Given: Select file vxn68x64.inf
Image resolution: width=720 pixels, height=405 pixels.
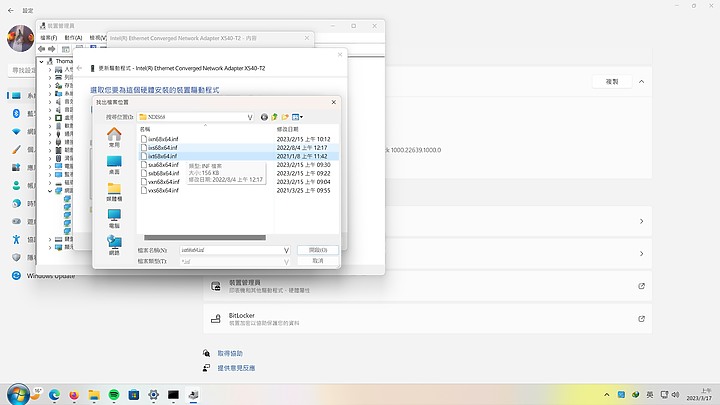Looking at the screenshot, I should pos(163,182).
